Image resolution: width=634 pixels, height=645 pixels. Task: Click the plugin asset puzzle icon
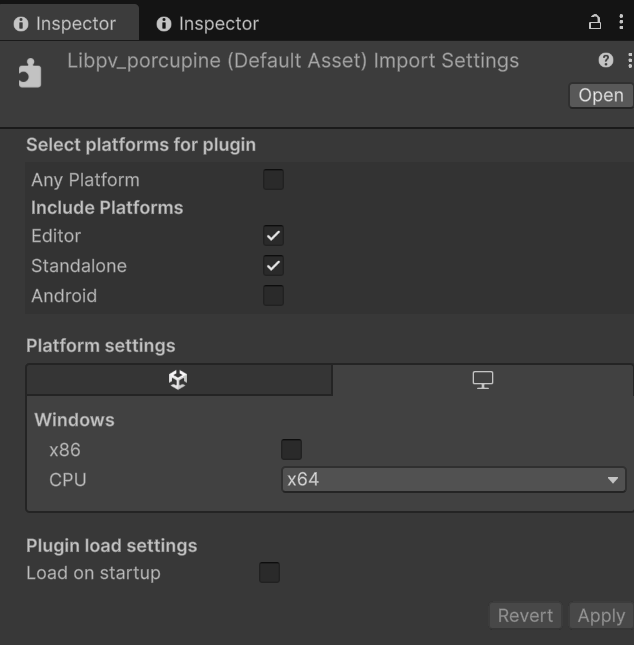[30, 74]
